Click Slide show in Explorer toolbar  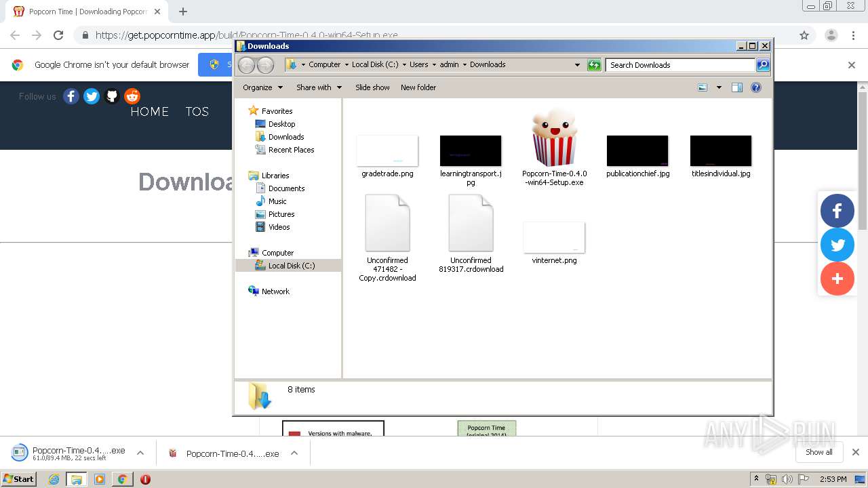372,87
